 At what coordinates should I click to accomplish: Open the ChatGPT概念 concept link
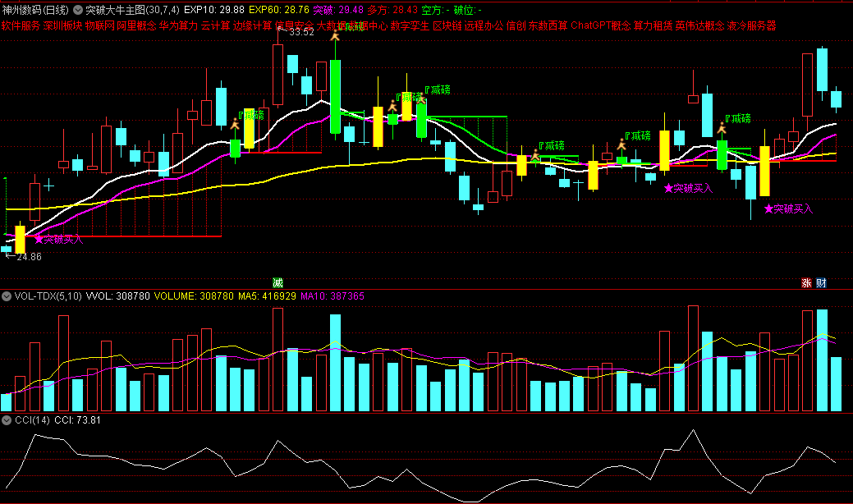coord(601,25)
